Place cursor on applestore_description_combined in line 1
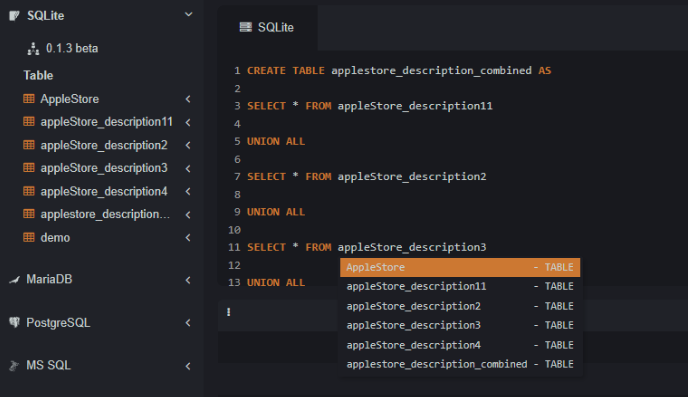This screenshot has height=397, width=688. (431, 71)
